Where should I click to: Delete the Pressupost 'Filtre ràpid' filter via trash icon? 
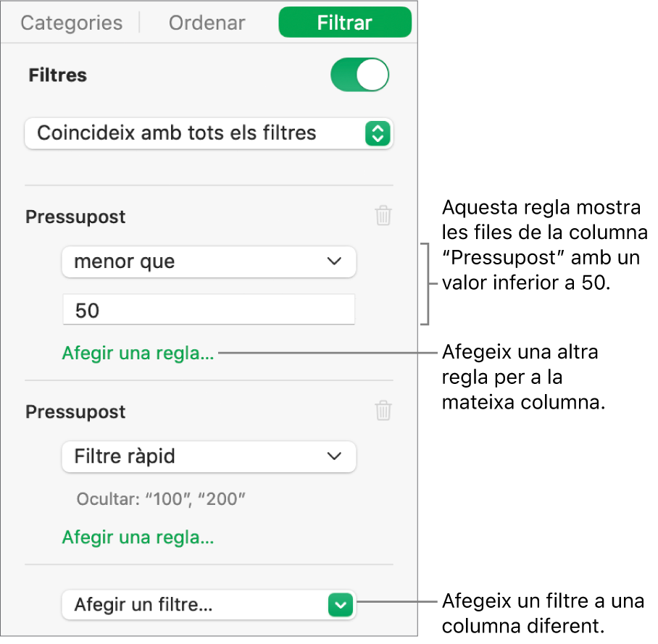(383, 410)
